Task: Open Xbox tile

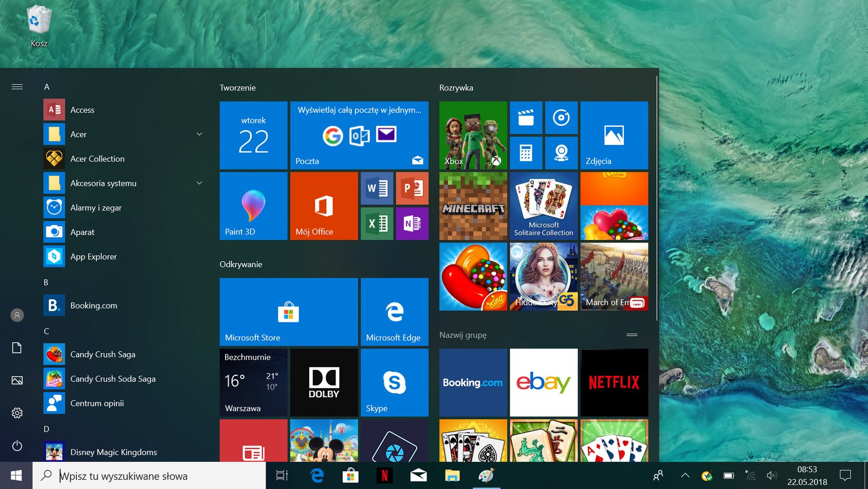Action: tap(473, 135)
